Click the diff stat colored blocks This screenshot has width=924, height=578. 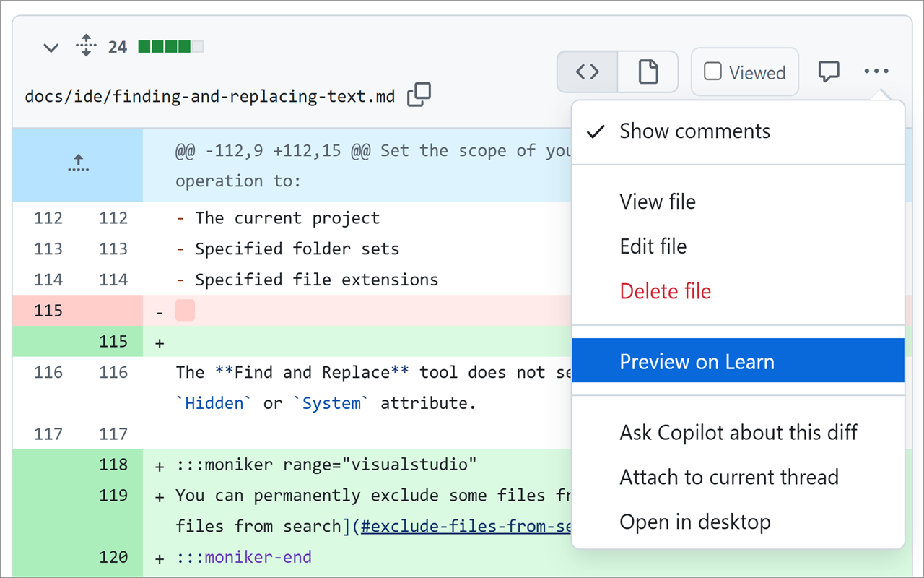[171, 47]
